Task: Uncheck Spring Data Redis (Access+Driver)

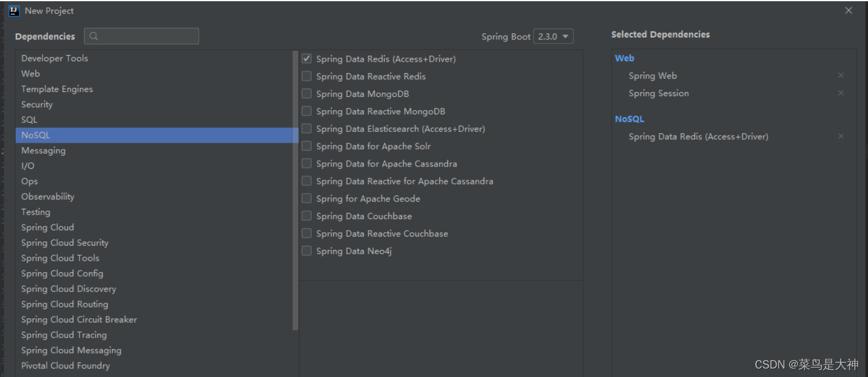Action: point(306,59)
